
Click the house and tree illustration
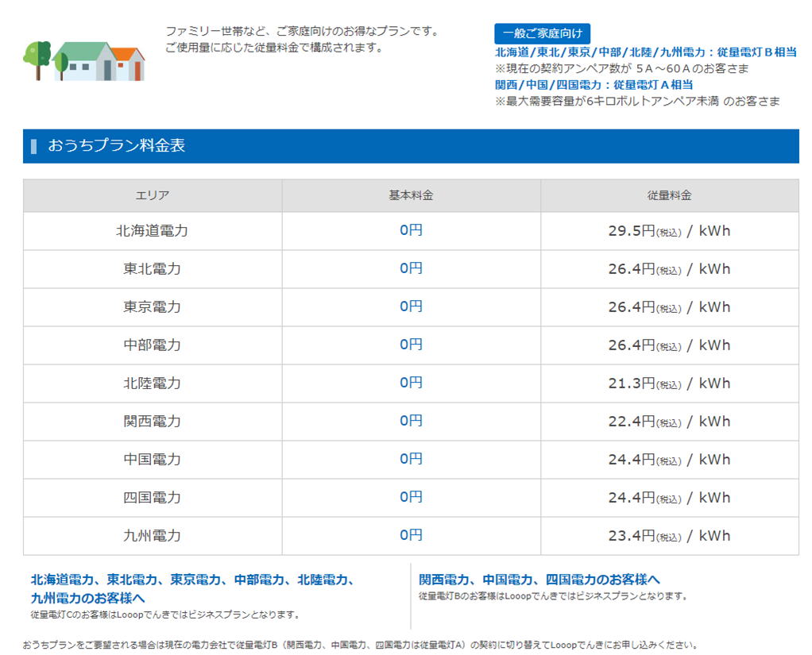pyautogui.click(x=84, y=61)
